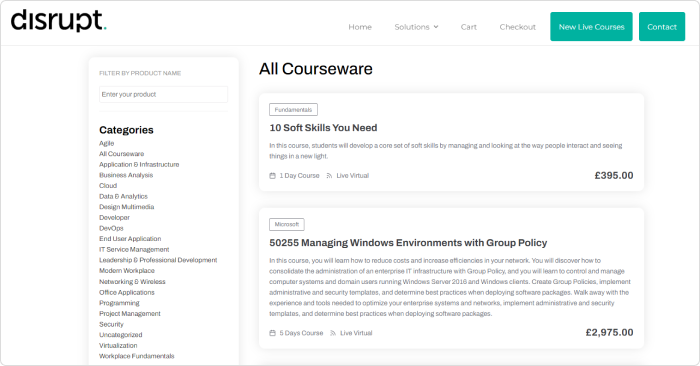The image size is (700, 366).
Task: Open the Workplace Fundamentals category
Action: coord(137,356)
